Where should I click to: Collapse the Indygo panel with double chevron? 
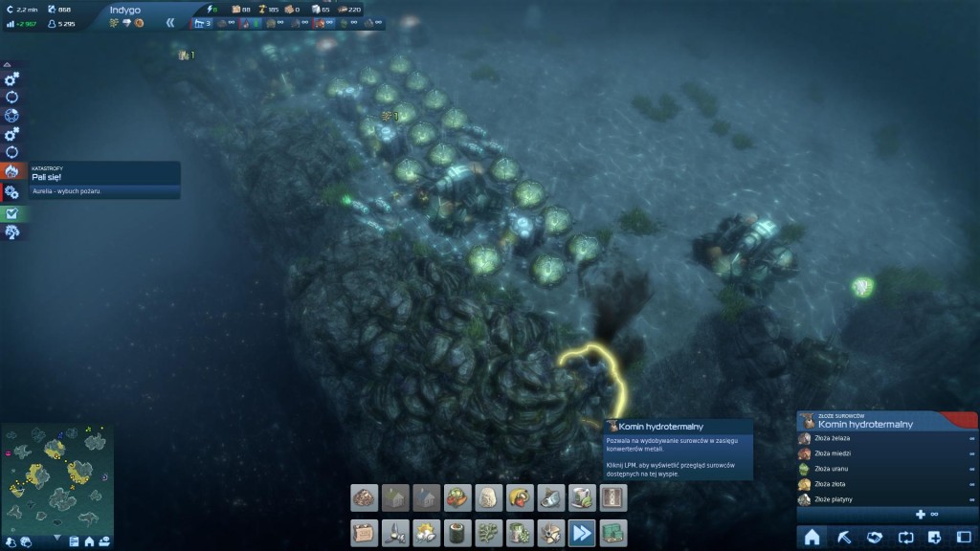tap(170, 23)
